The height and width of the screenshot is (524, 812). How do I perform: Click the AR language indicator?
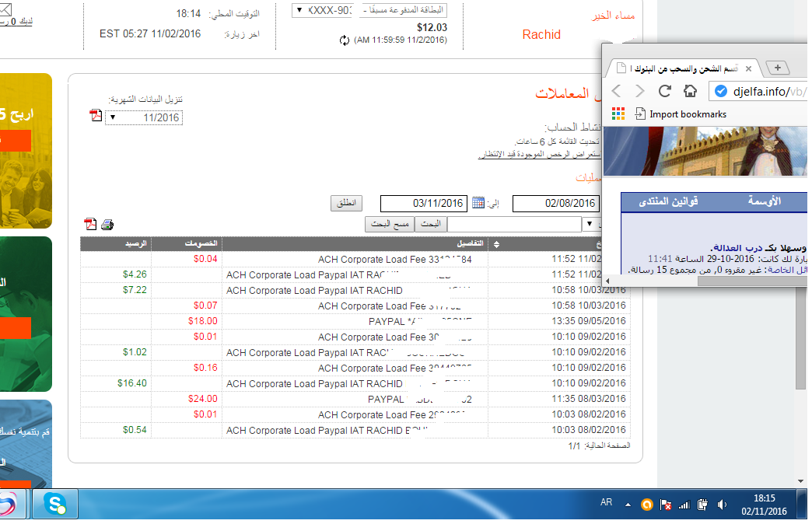607,502
